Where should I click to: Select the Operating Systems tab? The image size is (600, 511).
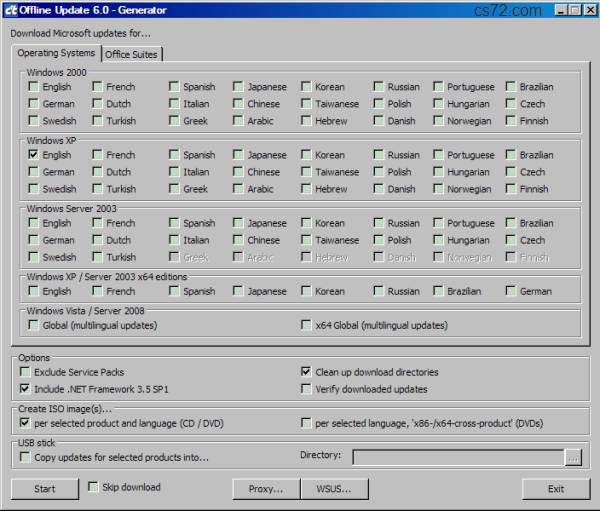tap(56, 53)
